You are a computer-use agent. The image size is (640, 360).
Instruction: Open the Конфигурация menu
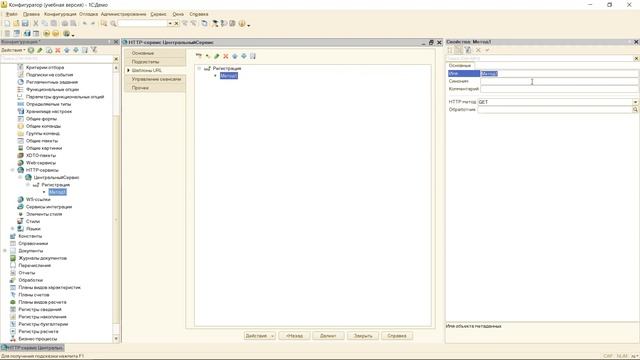(x=60, y=14)
